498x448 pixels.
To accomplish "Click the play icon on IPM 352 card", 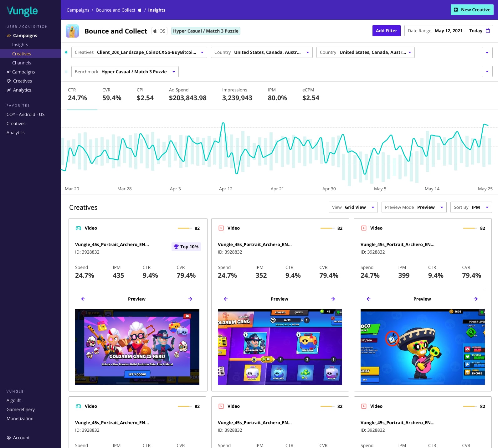I will [221, 228].
